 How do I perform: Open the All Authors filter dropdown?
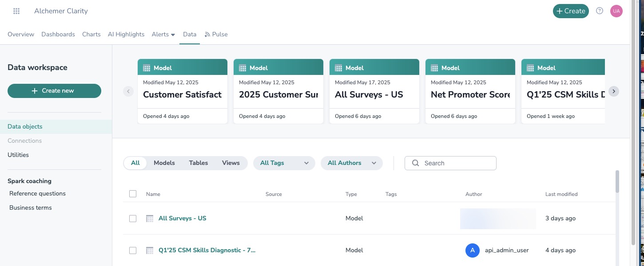pyautogui.click(x=352, y=163)
